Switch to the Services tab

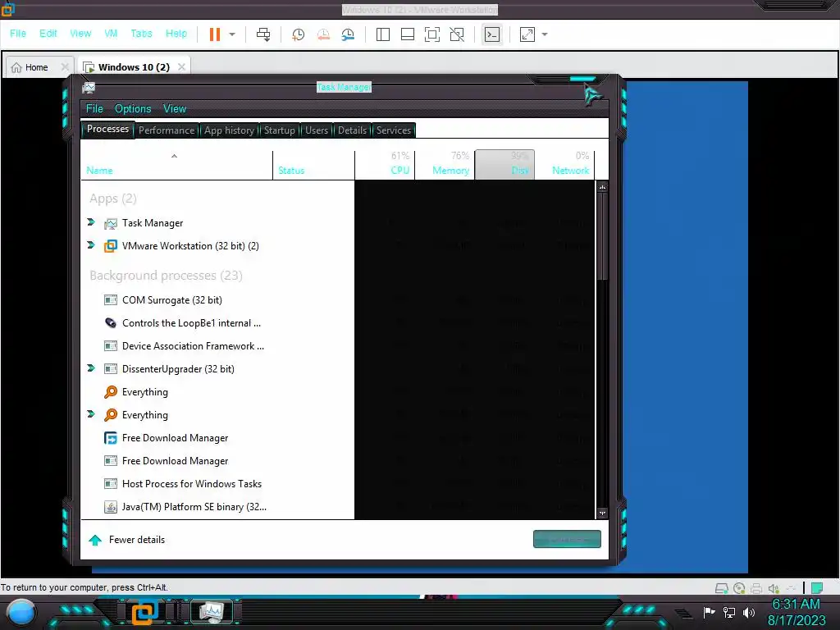(x=393, y=130)
